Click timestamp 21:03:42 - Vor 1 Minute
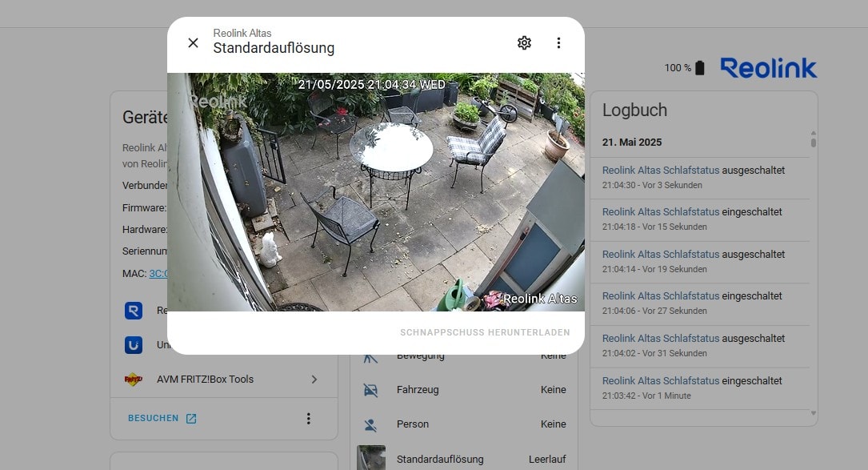Viewport: 868px width, 470px height. (646, 396)
